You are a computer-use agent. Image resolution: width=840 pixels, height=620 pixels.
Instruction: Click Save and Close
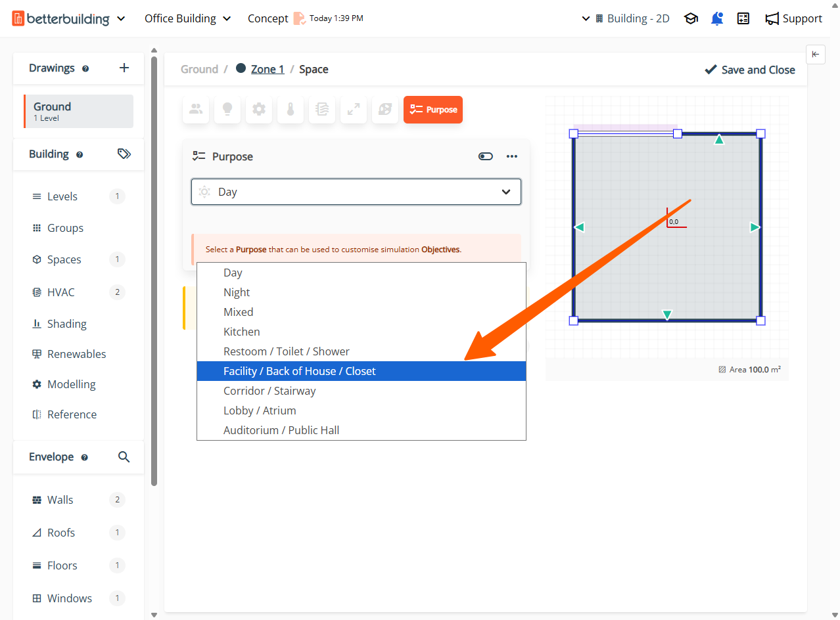pyautogui.click(x=749, y=70)
